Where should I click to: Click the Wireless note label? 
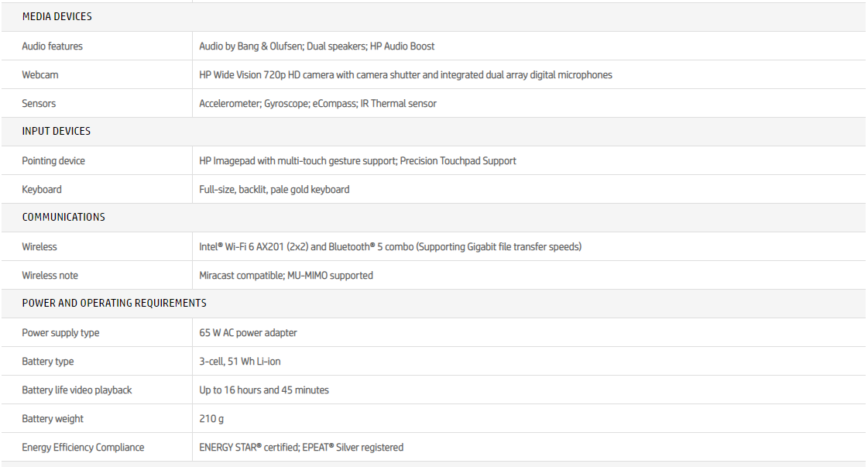pos(50,276)
